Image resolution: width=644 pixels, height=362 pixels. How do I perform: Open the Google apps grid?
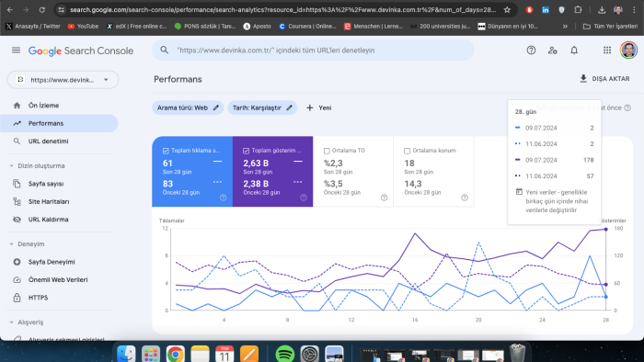[606, 50]
